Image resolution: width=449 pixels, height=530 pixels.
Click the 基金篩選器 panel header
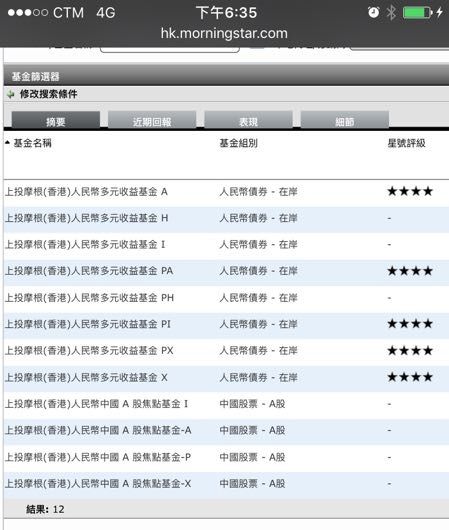226,76
